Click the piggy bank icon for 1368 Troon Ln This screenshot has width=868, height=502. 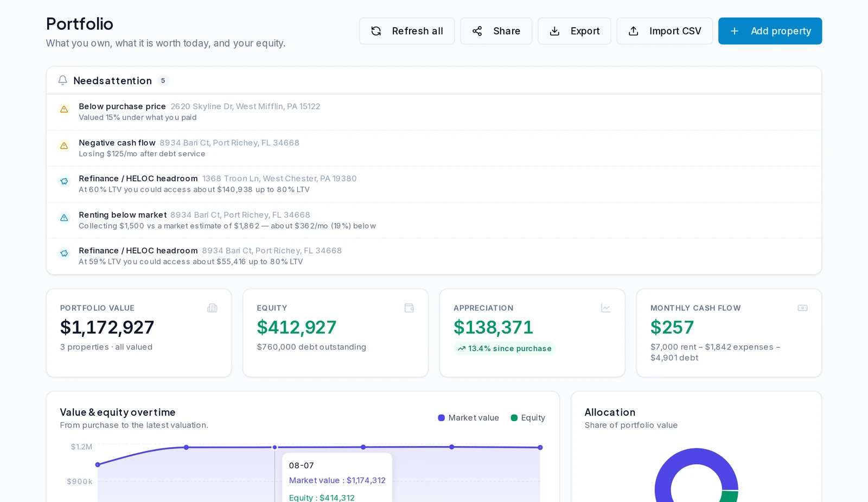(64, 181)
